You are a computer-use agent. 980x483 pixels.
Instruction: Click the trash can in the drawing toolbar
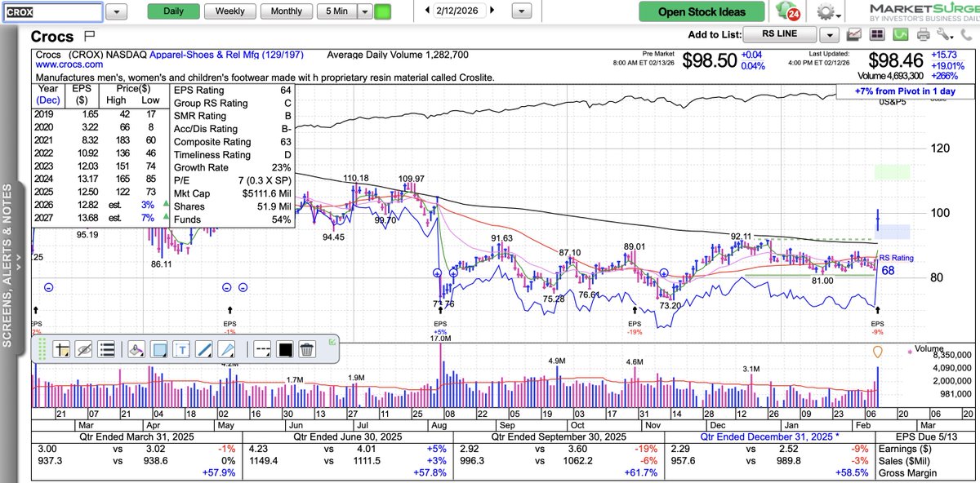[306, 350]
